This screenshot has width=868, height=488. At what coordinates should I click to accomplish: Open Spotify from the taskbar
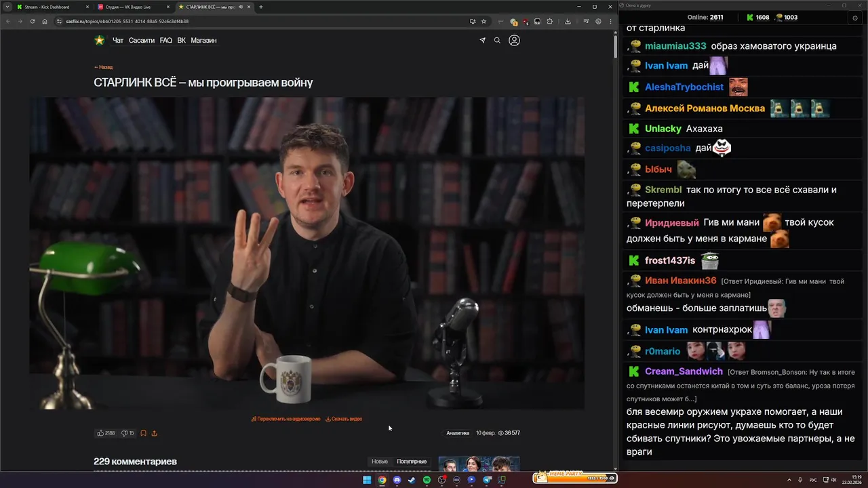point(427,480)
